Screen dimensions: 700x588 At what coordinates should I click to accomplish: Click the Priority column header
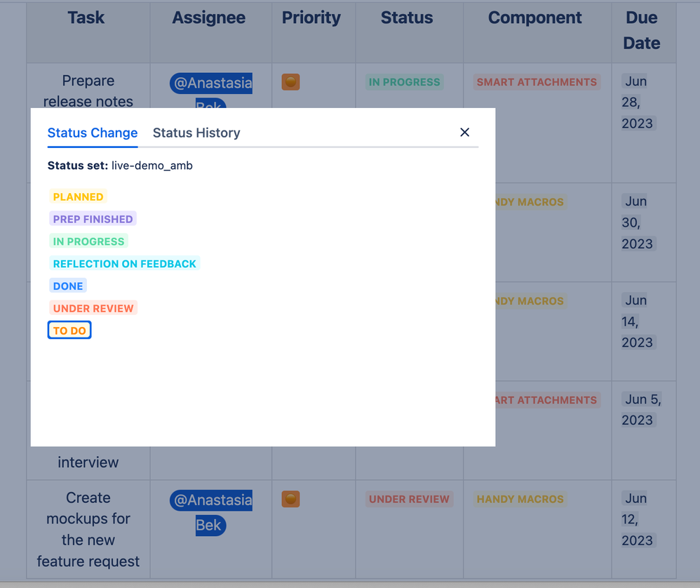(311, 18)
